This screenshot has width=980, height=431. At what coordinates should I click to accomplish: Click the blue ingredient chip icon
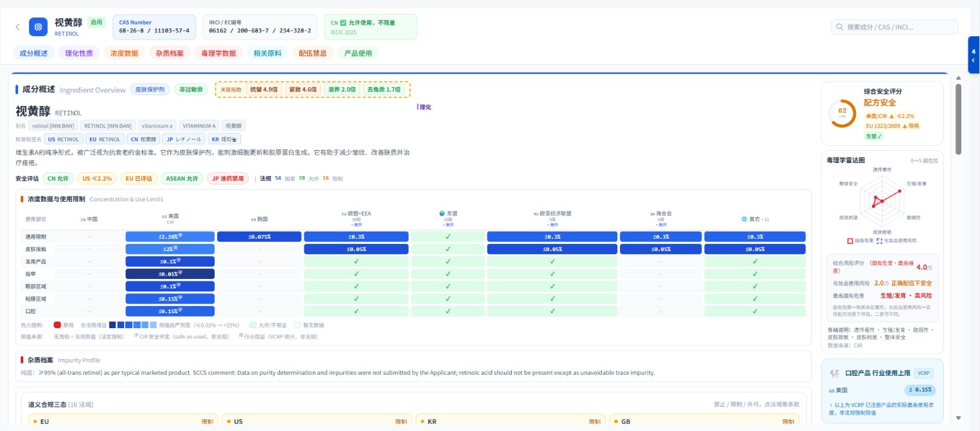click(38, 27)
